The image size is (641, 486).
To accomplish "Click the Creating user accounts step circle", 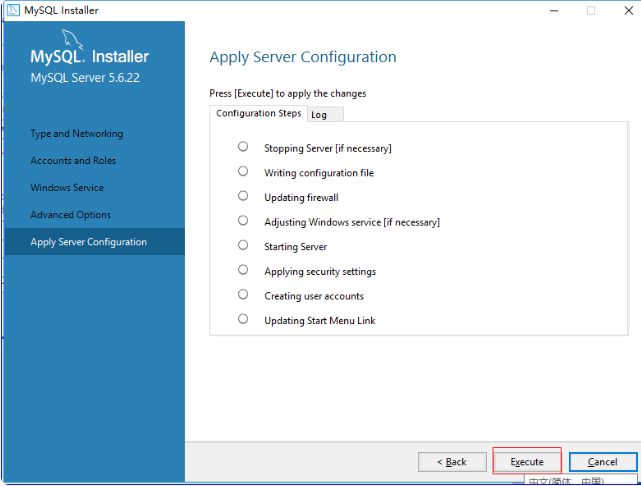I will click(x=243, y=294).
